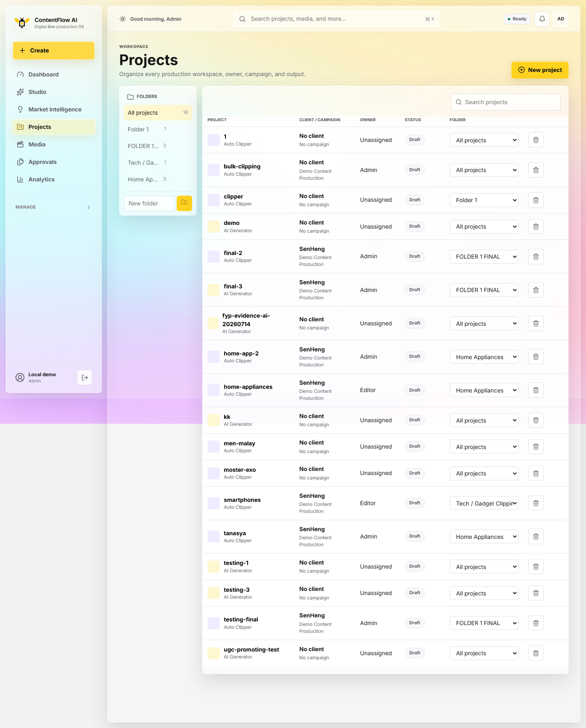The image size is (586, 728).
Task: Click trash icon for smartphones project
Action: 536,503
